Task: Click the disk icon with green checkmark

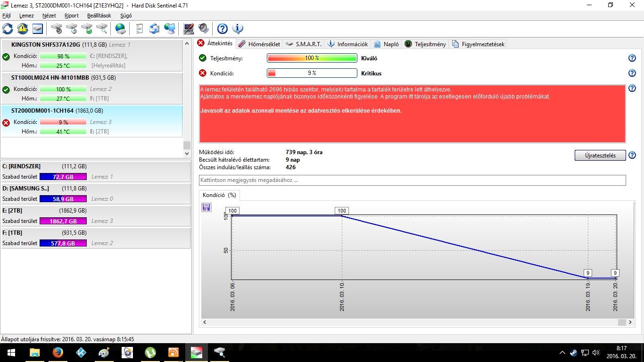Action: pyautogui.click(x=87, y=29)
